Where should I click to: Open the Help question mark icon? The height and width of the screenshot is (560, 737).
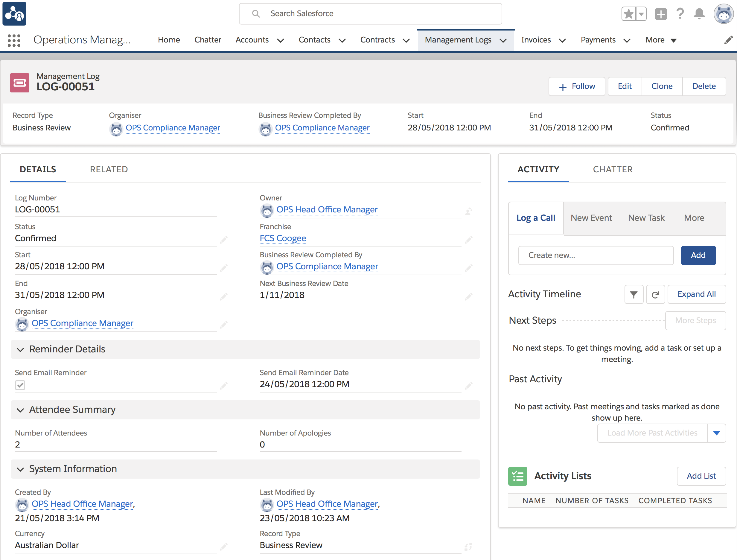tap(680, 14)
